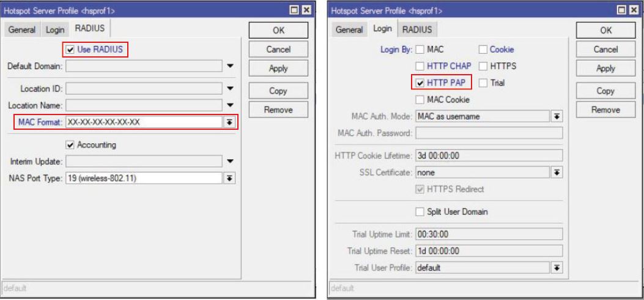Open the MAC Format dropdown list
This screenshot has height=300, width=644.
[x=230, y=122]
